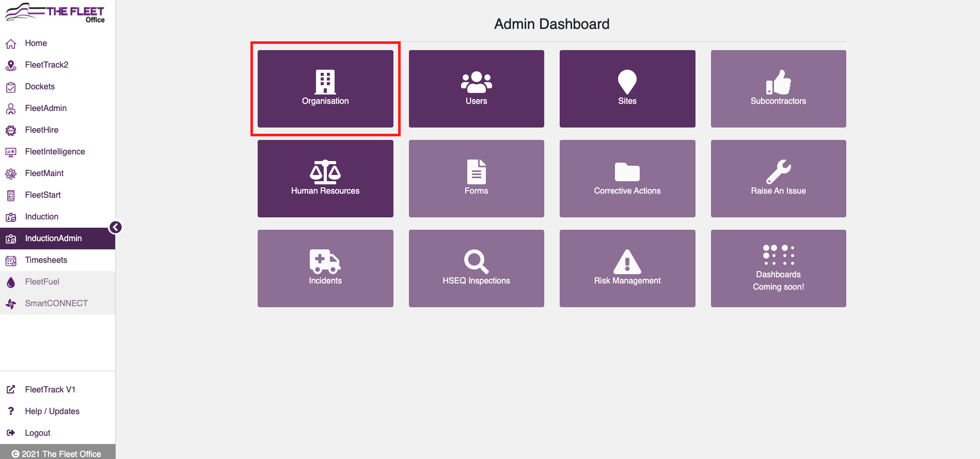Click the FleetFuel droplet icon
980x459 pixels.
[11, 282]
